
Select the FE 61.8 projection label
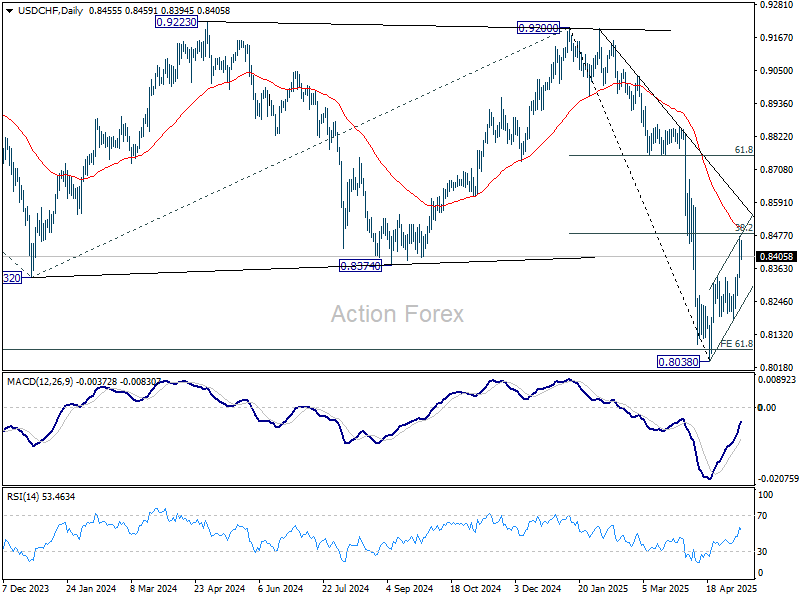coord(736,344)
